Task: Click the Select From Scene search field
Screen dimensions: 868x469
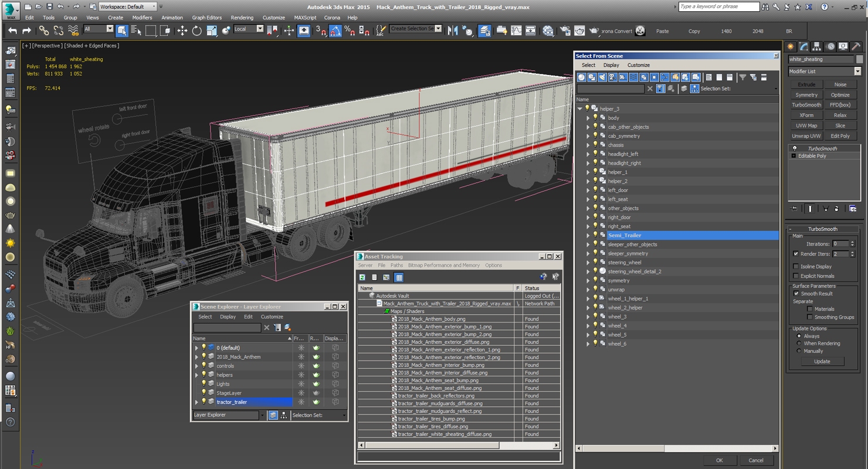Action: 611,89
